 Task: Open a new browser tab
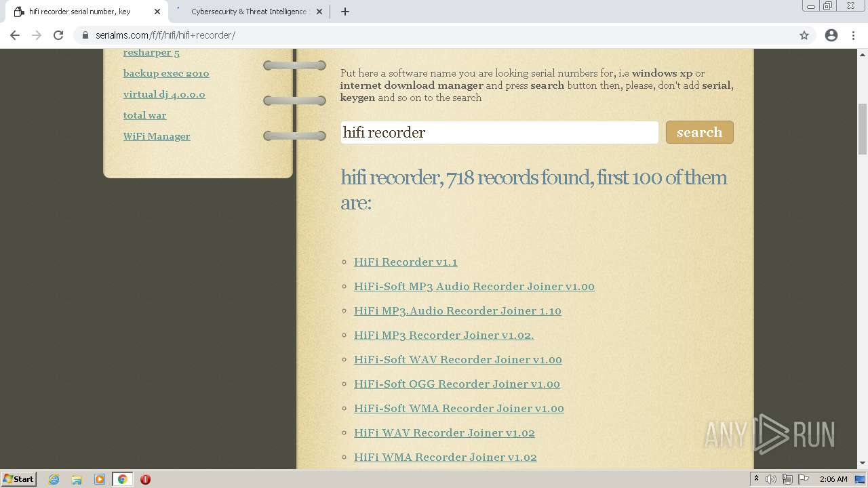[x=344, y=12]
